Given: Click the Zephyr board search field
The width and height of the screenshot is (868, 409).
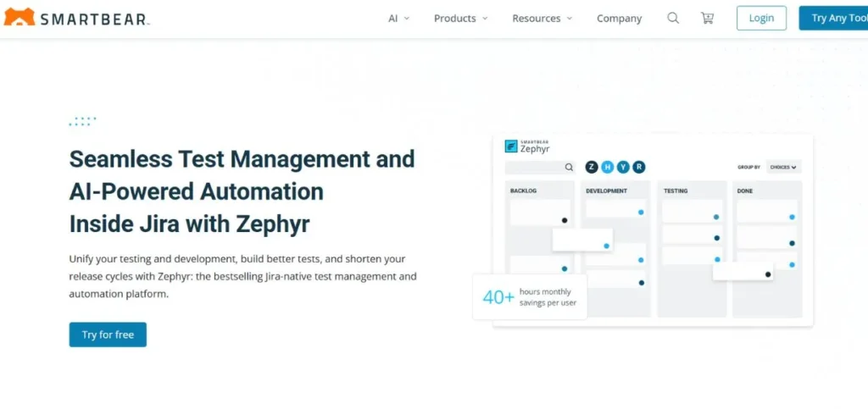Looking at the screenshot, I should [540, 167].
